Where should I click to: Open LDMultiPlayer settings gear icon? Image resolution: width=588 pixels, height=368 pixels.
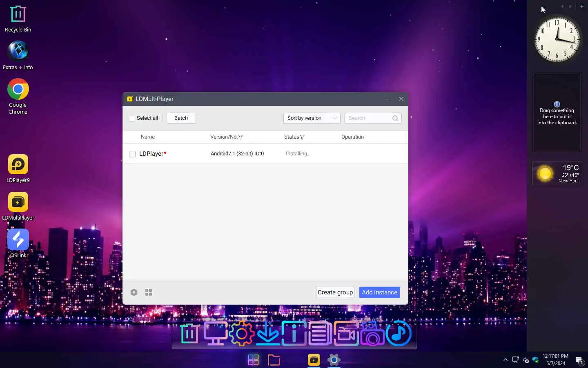(x=134, y=292)
